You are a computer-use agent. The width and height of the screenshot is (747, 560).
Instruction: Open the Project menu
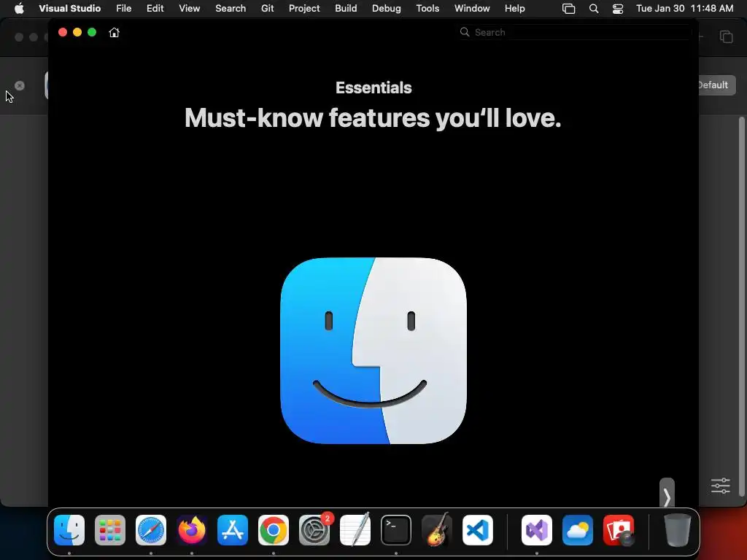coord(304,8)
